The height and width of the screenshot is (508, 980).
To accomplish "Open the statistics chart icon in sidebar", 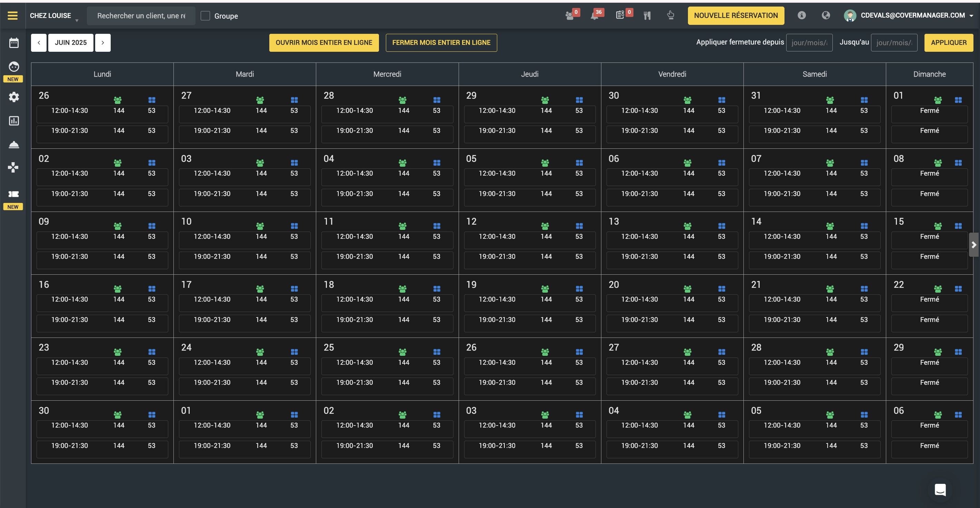I will 14,121.
